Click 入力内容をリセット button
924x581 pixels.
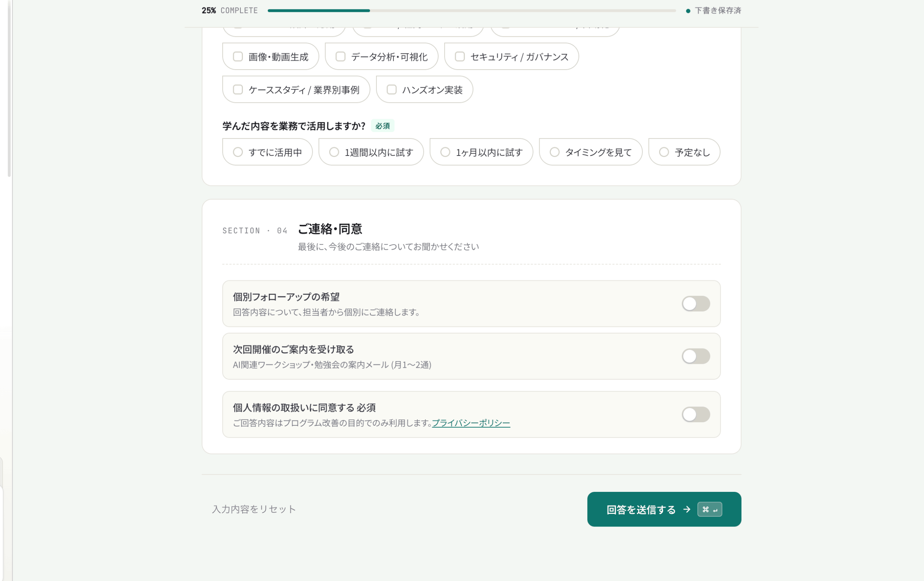pos(254,509)
